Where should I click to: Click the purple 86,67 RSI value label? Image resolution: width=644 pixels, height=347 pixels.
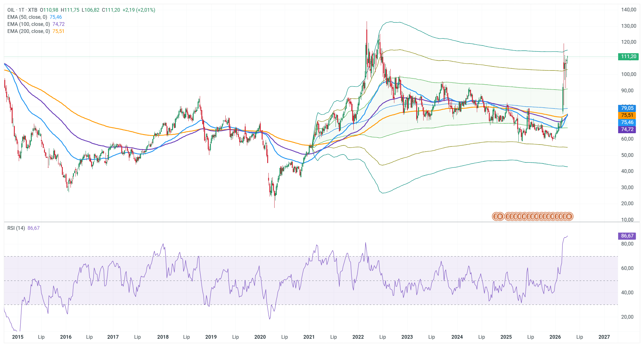coord(627,236)
